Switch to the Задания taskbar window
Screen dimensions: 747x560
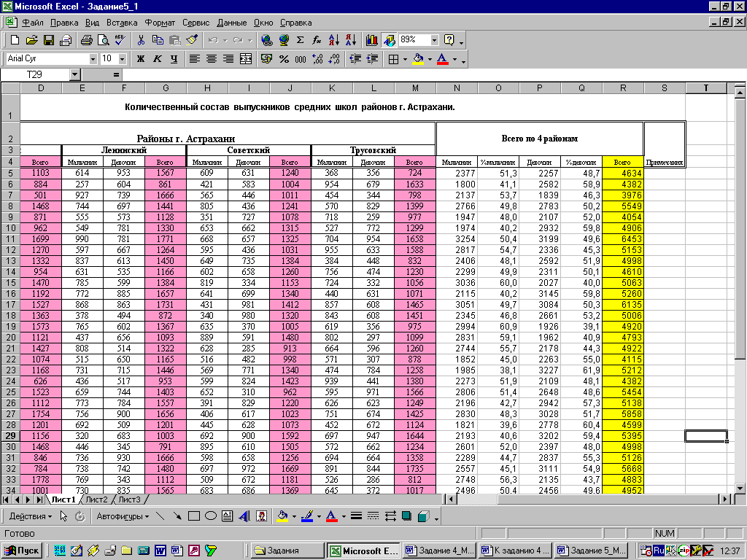click(x=287, y=551)
